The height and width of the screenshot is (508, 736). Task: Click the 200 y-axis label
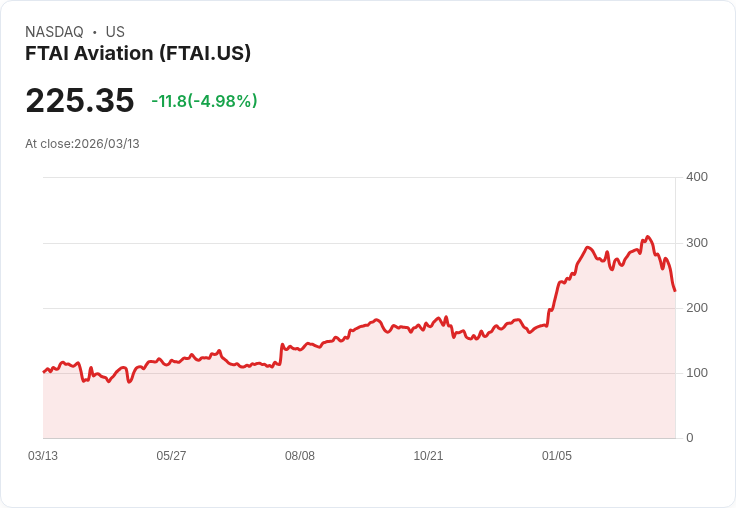696,308
